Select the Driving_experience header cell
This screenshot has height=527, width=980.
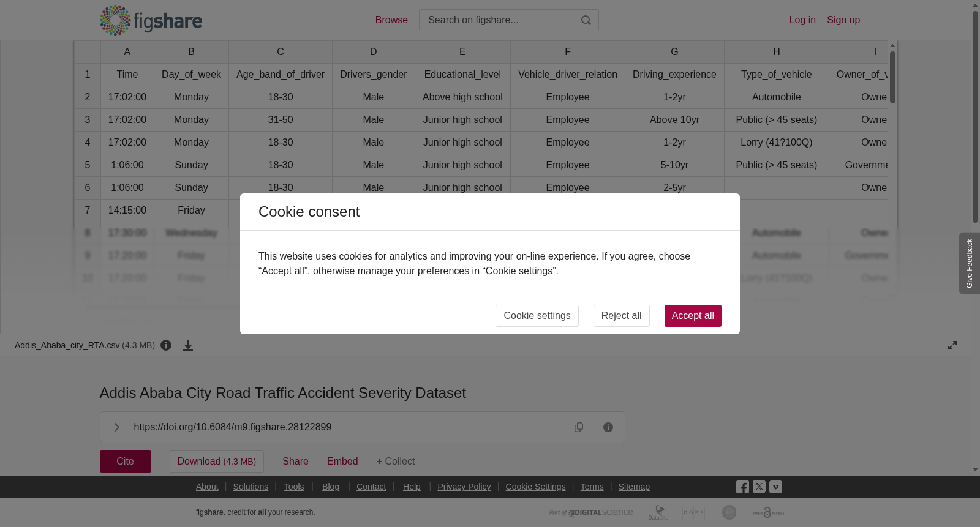tap(674, 75)
